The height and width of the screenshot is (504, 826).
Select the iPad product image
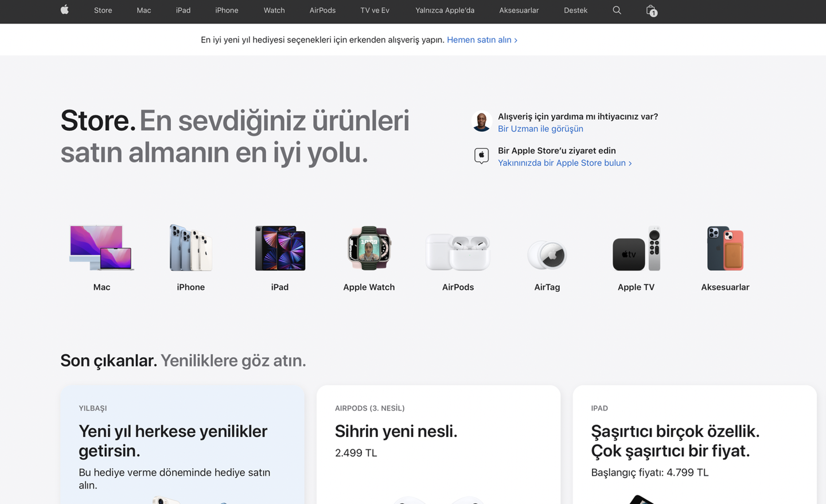tap(280, 248)
